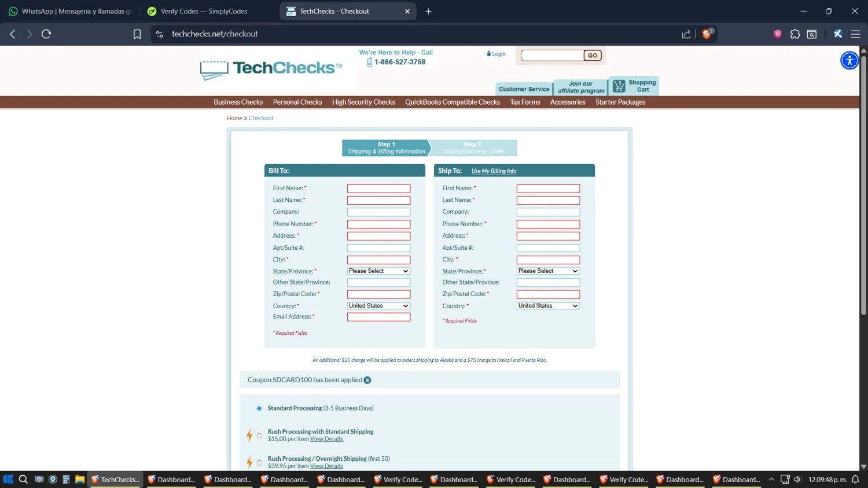Open Ship To Country dropdown
Image resolution: width=868 pixels, height=488 pixels.
(548, 306)
